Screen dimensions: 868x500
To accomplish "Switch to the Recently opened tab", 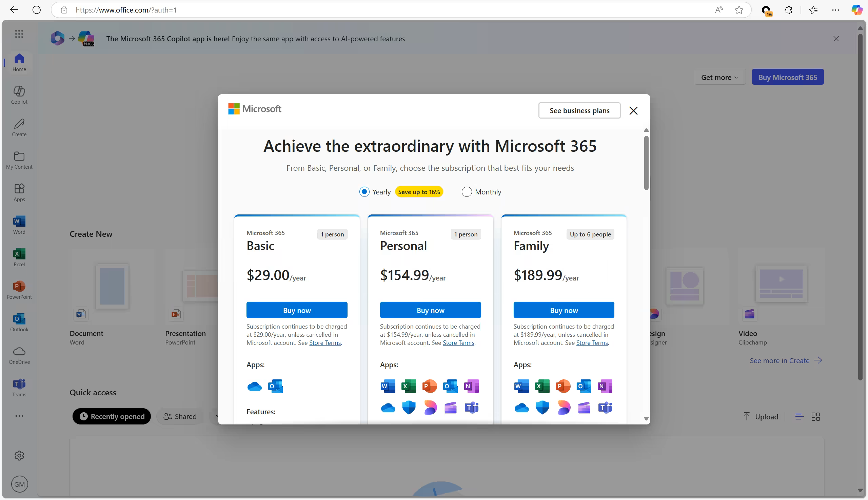I will click(x=112, y=416).
